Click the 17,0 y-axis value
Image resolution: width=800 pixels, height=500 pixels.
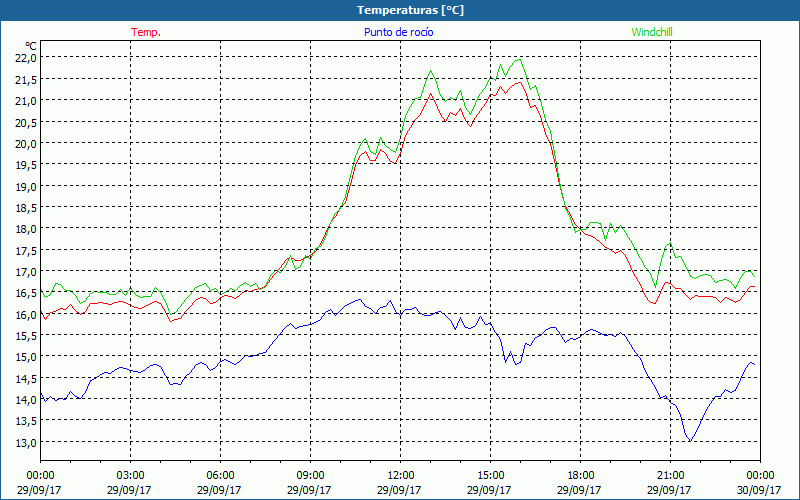tap(27, 272)
